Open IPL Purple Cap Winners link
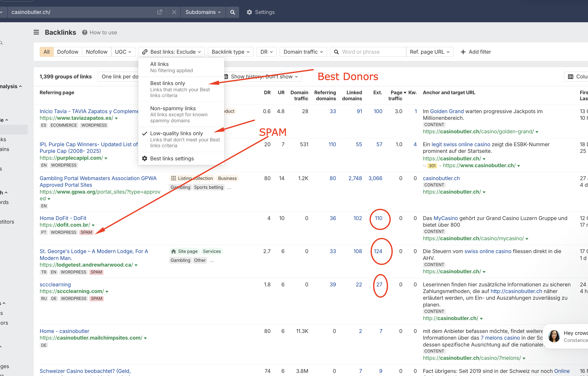 tap(89, 148)
